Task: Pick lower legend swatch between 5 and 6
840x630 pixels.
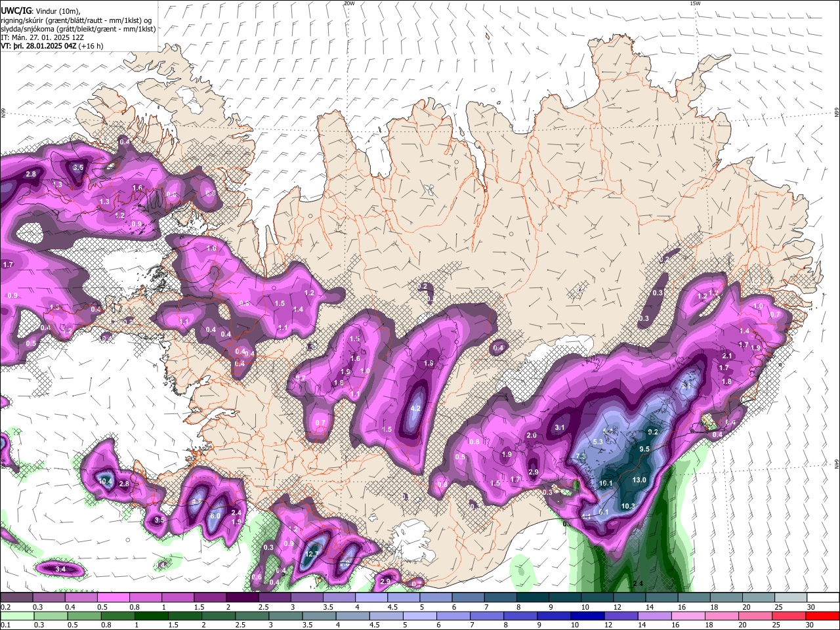Action: (419, 616)
